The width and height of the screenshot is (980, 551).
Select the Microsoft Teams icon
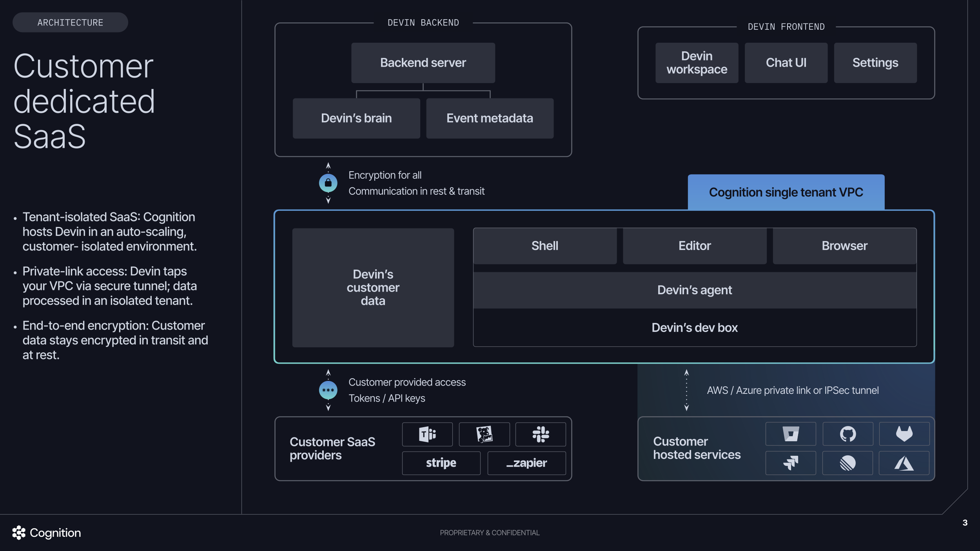(x=427, y=434)
